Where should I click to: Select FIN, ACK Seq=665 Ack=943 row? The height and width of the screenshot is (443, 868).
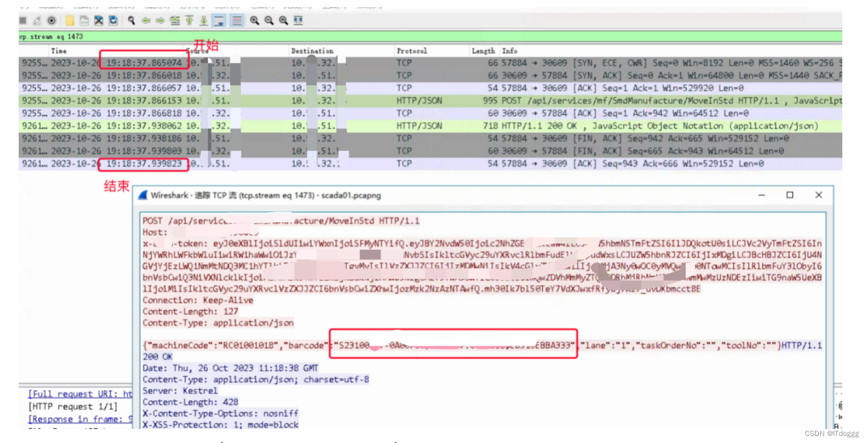pos(430,151)
